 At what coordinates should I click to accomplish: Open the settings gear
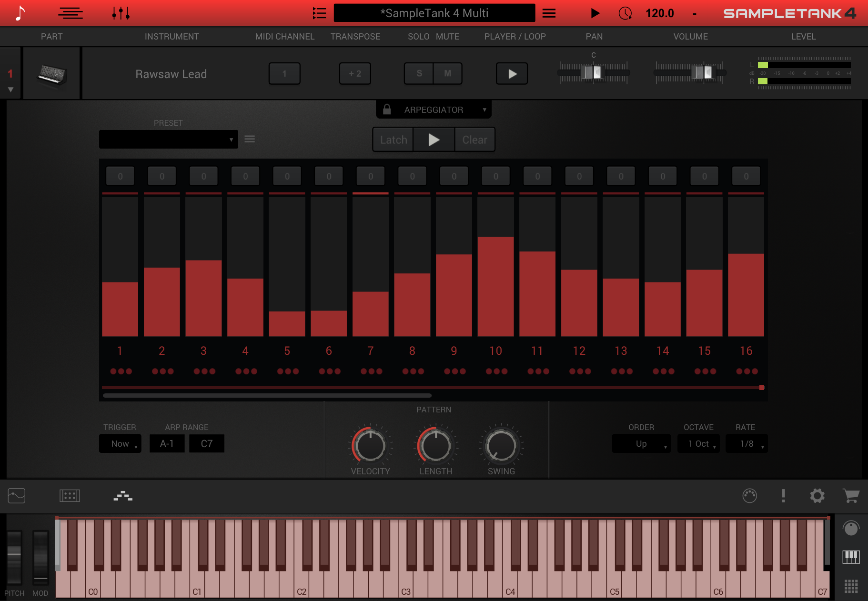click(817, 496)
